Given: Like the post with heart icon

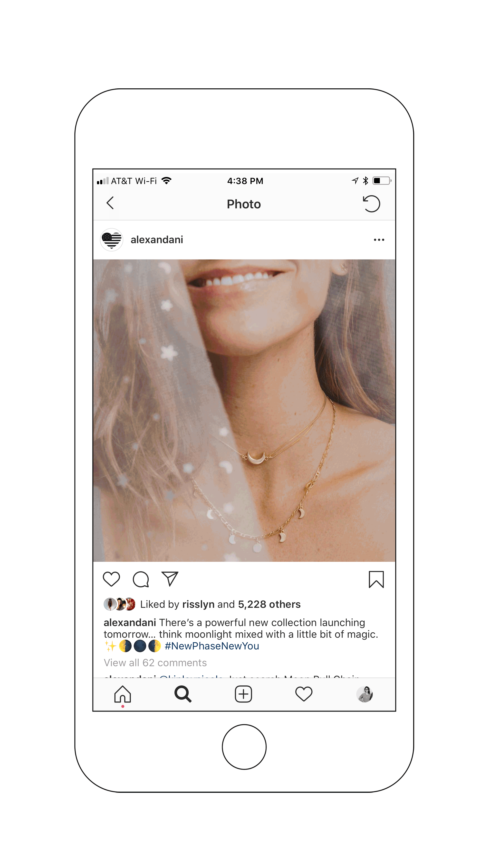Looking at the screenshot, I should tap(111, 579).
